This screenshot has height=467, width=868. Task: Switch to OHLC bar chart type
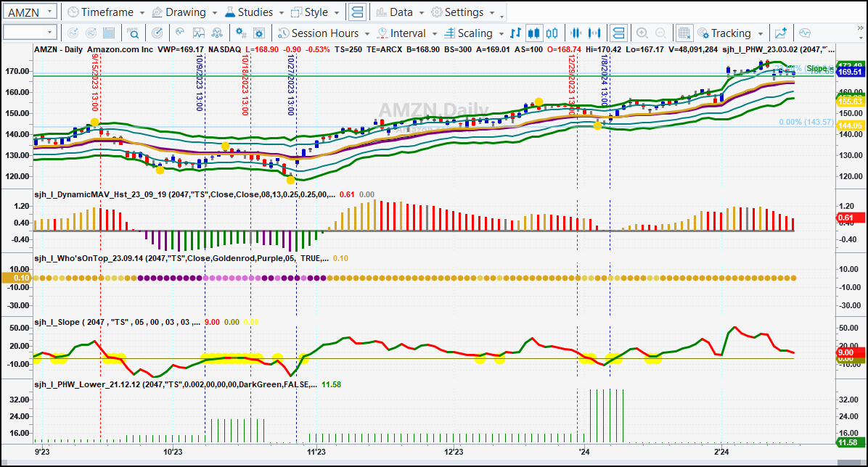515,33
